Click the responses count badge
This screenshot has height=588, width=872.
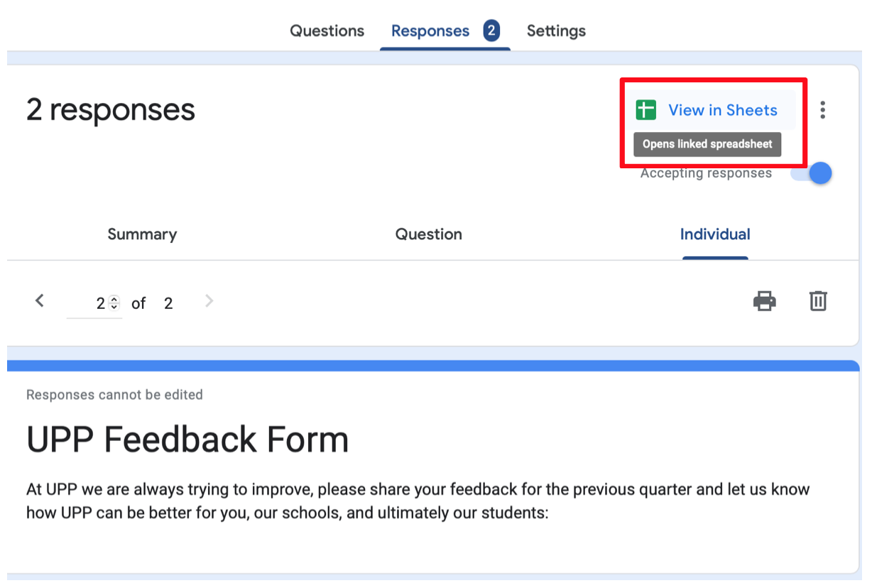pyautogui.click(x=491, y=31)
